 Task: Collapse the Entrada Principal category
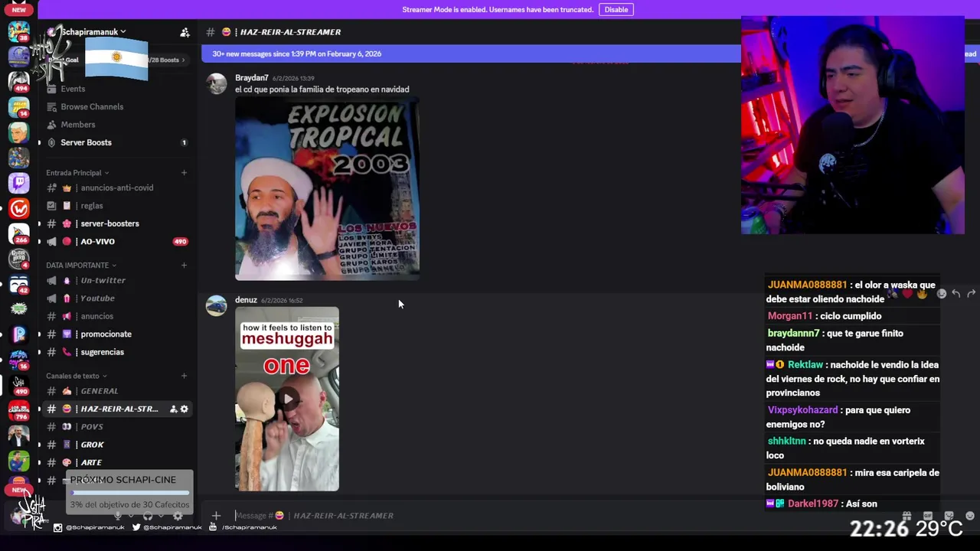click(x=77, y=173)
